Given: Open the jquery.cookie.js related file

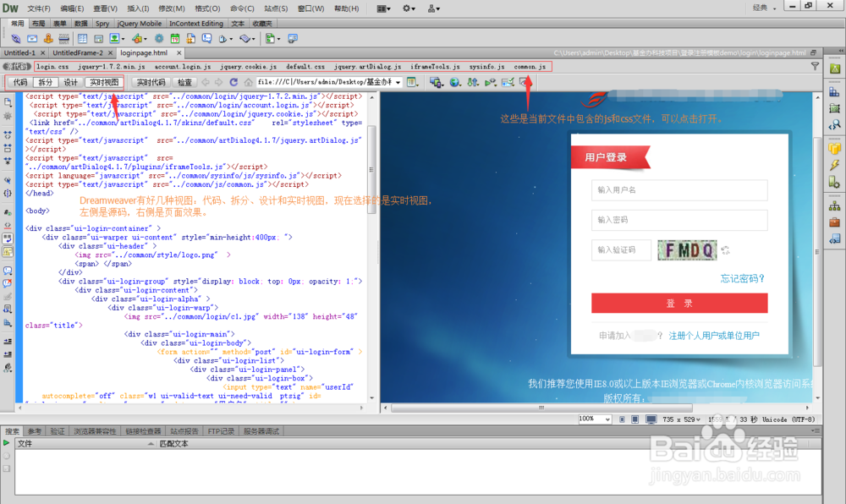Looking at the screenshot, I should pos(248,66).
